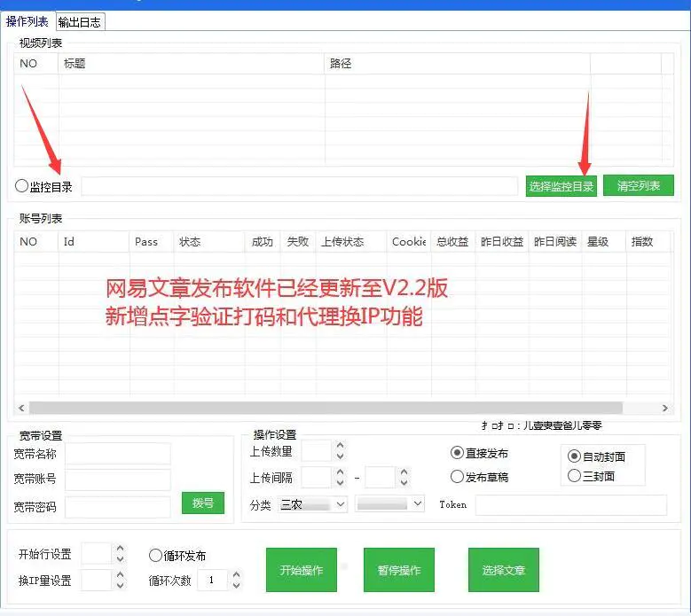
Task: Click the 标题 column header in video list
Action: point(192,64)
